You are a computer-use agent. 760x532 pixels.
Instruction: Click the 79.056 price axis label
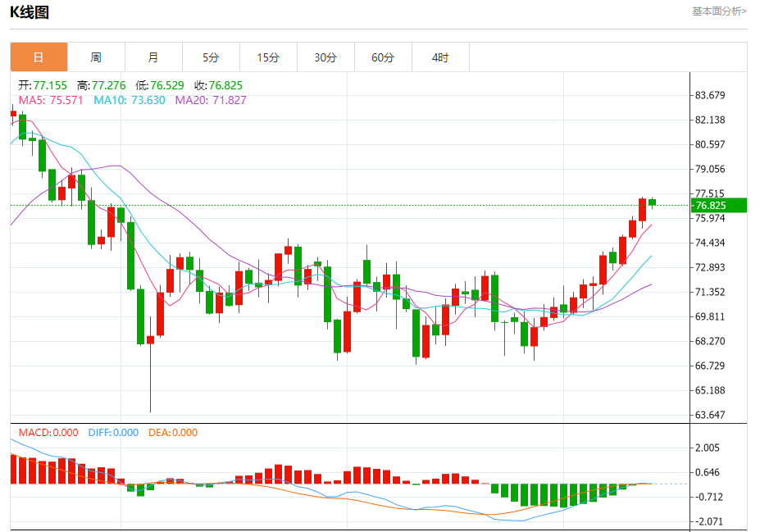710,169
